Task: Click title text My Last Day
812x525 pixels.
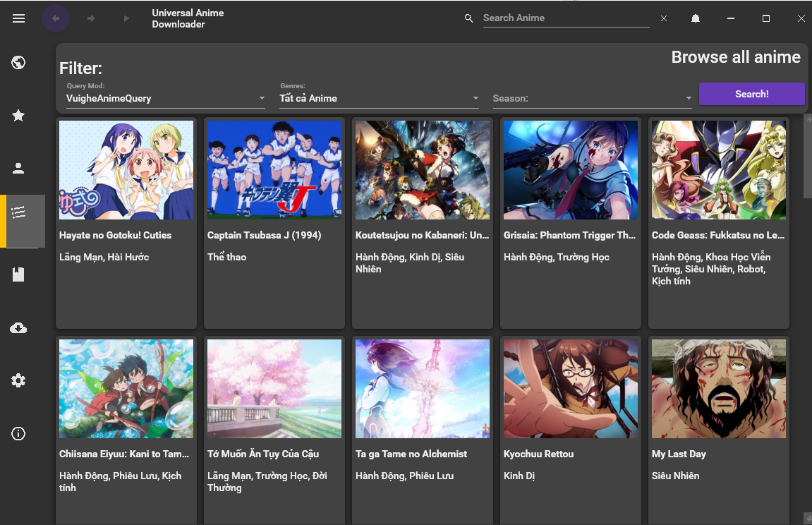Action: point(679,454)
